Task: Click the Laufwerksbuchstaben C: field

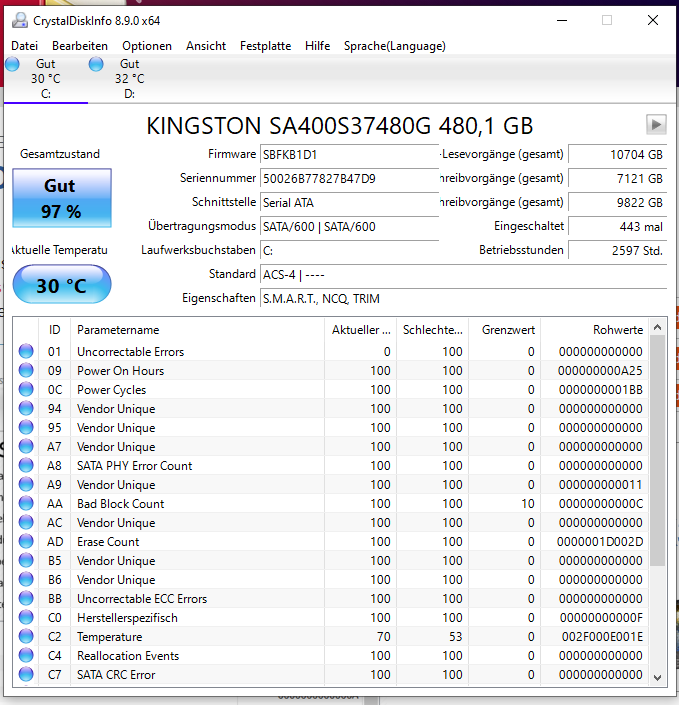Action: coord(349,250)
